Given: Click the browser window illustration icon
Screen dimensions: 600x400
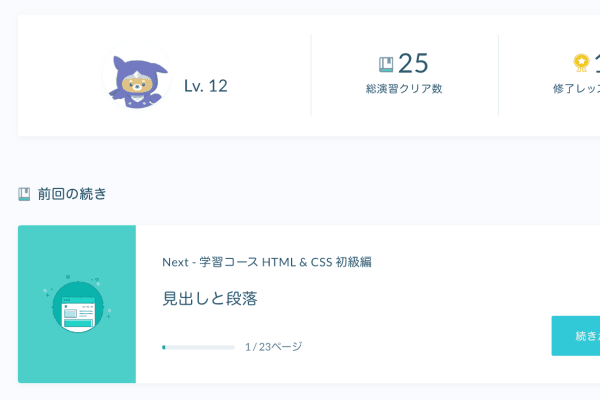Looking at the screenshot, I should pos(77,306).
